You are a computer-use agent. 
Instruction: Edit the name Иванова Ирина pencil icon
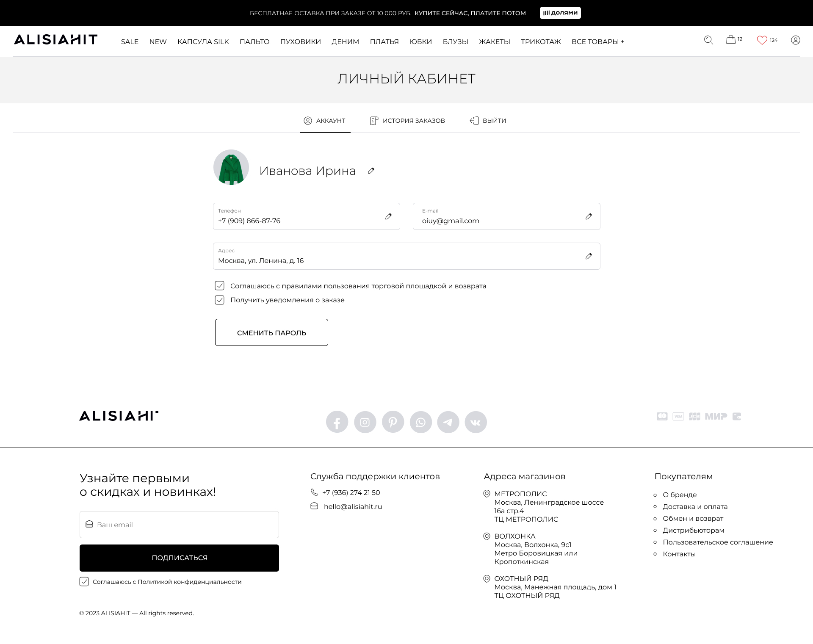(371, 171)
